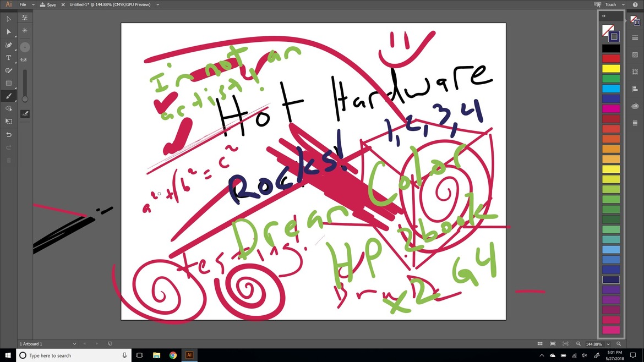
Task: Click the brush size slider handle
Action: [x=25, y=99]
